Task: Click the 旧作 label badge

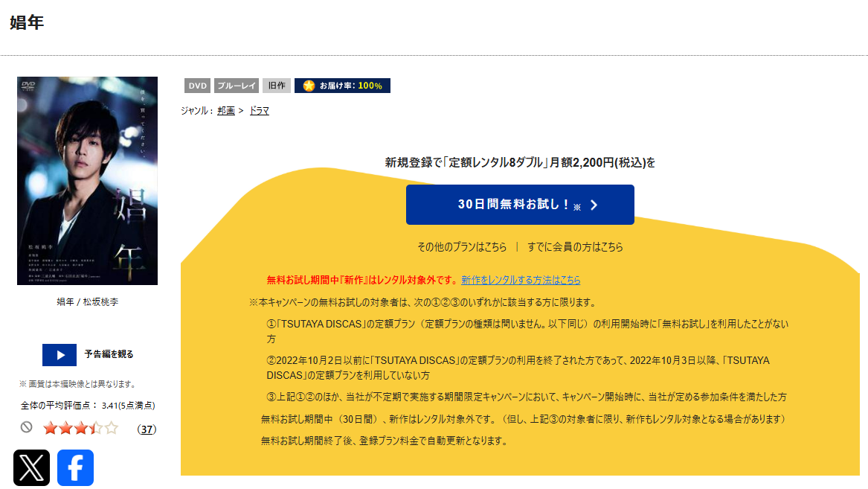Action: pos(276,85)
